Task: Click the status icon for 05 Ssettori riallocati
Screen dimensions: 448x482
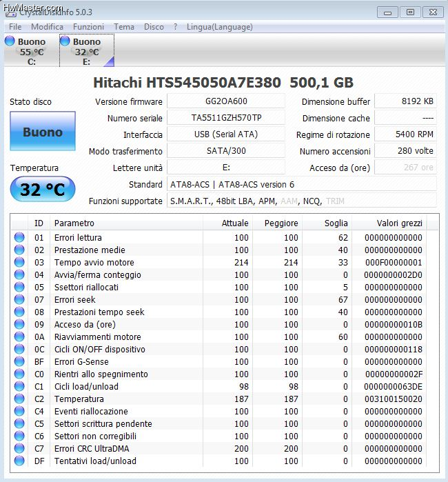Action: [19, 287]
